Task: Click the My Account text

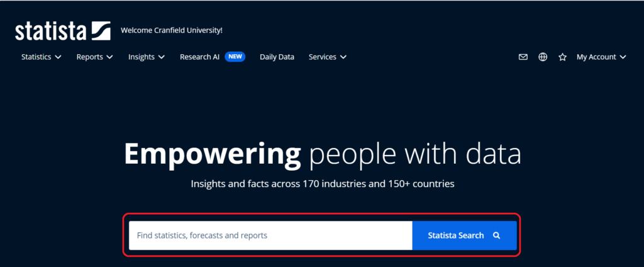Action: pos(596,57)
